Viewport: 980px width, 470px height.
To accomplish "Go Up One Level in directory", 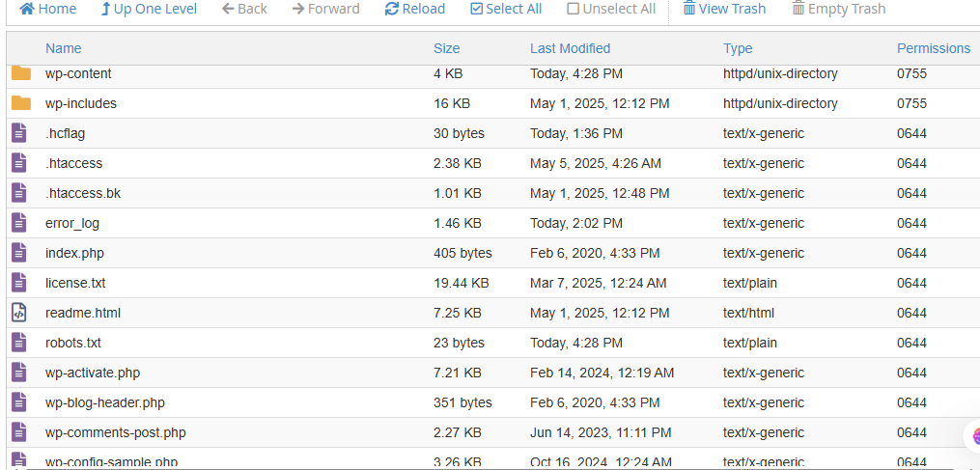I will pyautogui.click(x=148, y=9).
